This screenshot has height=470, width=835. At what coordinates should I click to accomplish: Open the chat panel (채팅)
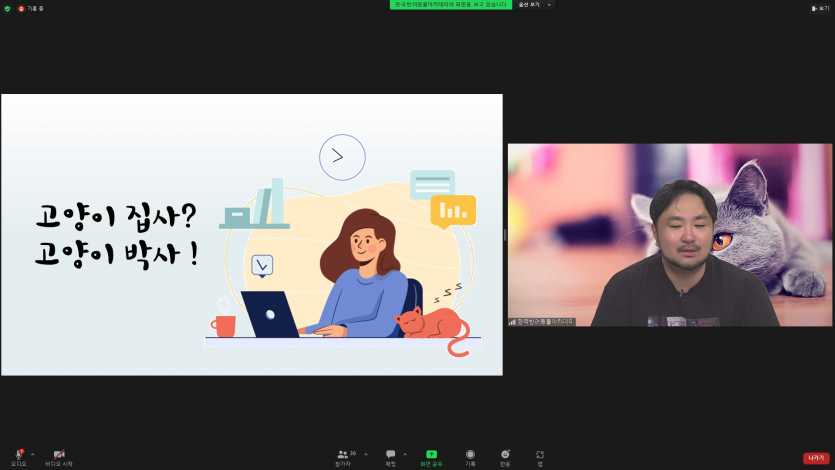[390, 457]
